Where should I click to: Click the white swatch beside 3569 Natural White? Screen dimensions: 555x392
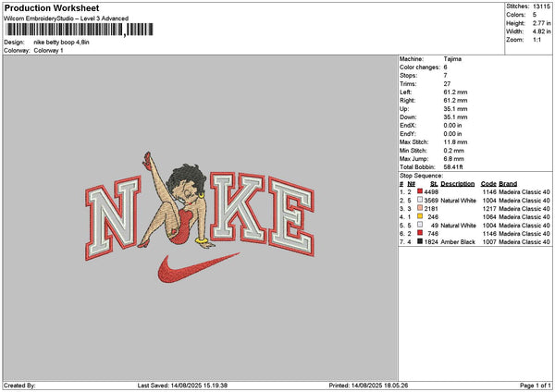420,200
